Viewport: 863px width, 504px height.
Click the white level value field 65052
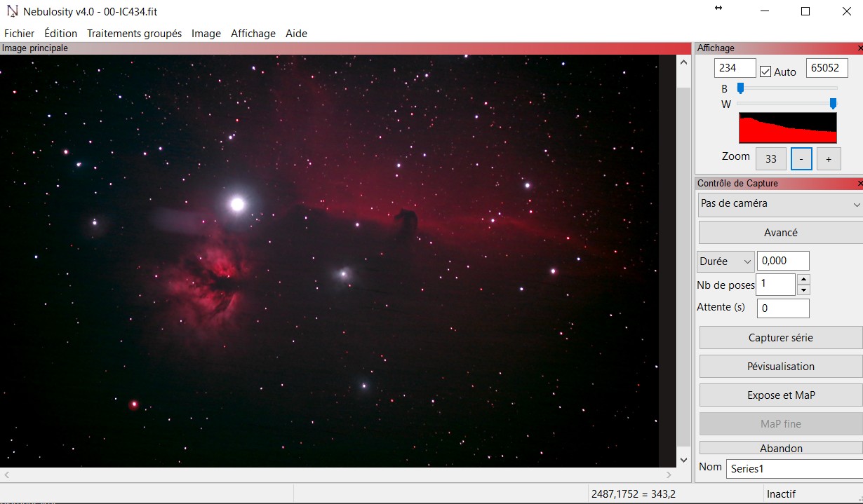827,68
